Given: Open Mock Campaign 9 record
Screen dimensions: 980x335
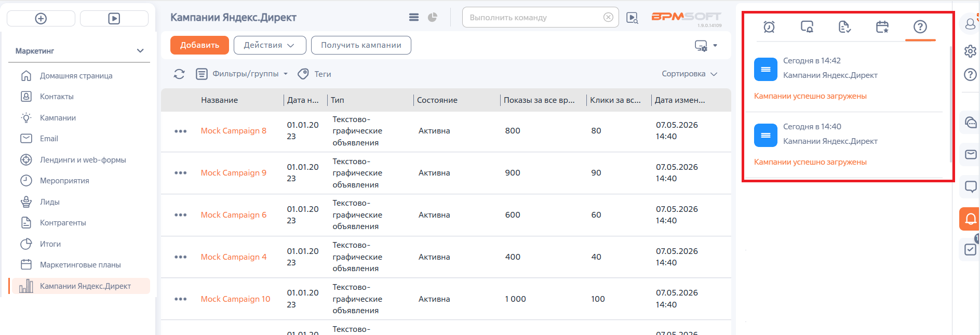Looking at the screenshot, I should click(234, 173).
